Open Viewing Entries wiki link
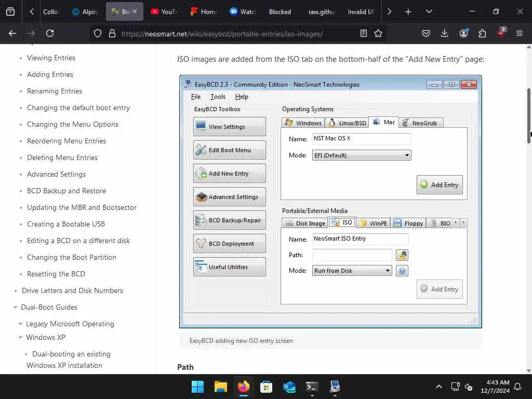This screenshot has width=532, height=399. tap(51, 58)
